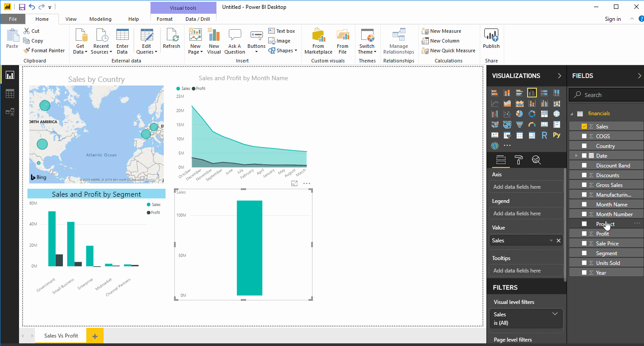Uncheck the Sales field checkbox
644x346 pixels.
[584, 126]
